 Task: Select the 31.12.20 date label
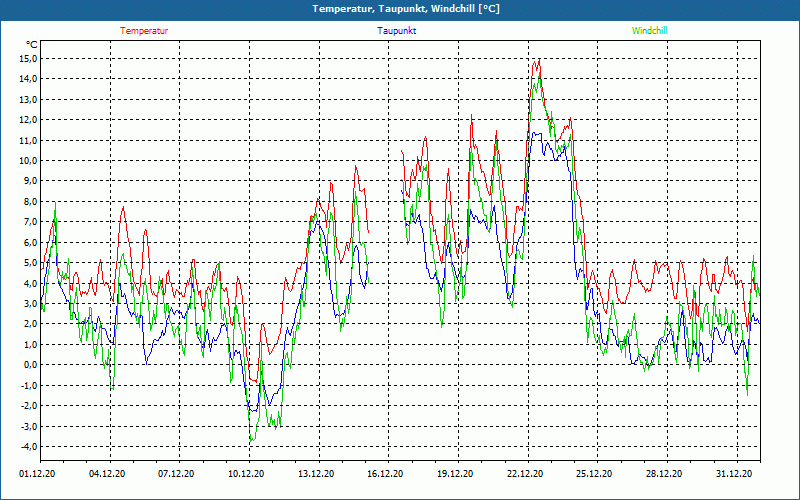[x=734, y=474]
